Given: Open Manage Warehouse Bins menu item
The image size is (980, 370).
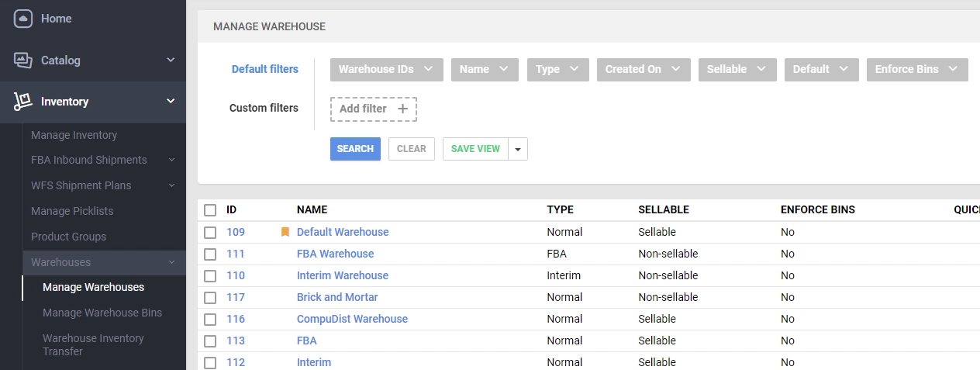Looking at the screenshot, I should (x=102, y=313).
